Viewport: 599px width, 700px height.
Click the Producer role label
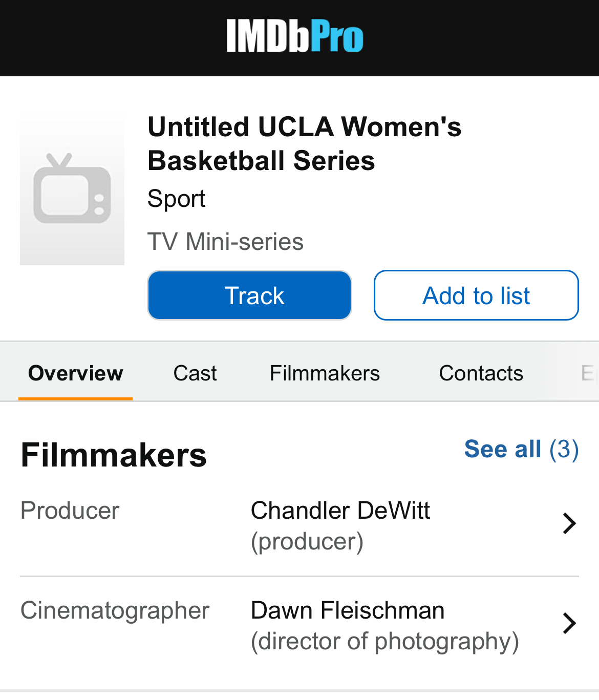point(70,511)
